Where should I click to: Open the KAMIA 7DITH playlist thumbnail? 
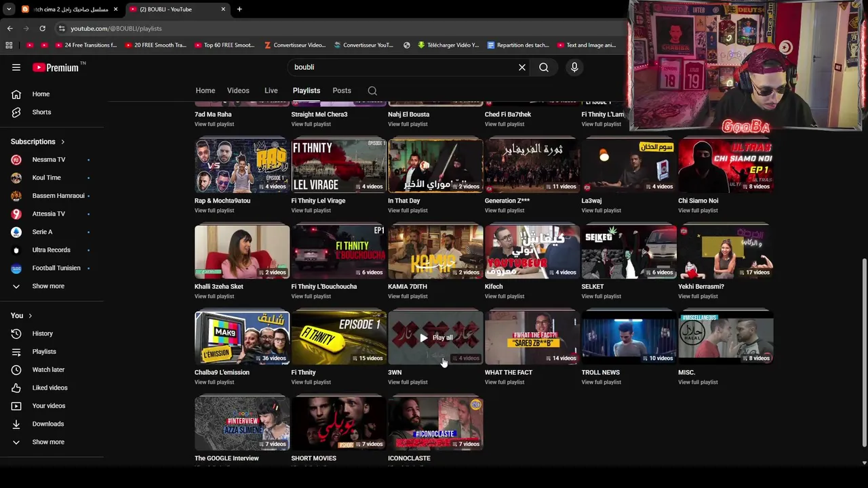coord(435,251)
